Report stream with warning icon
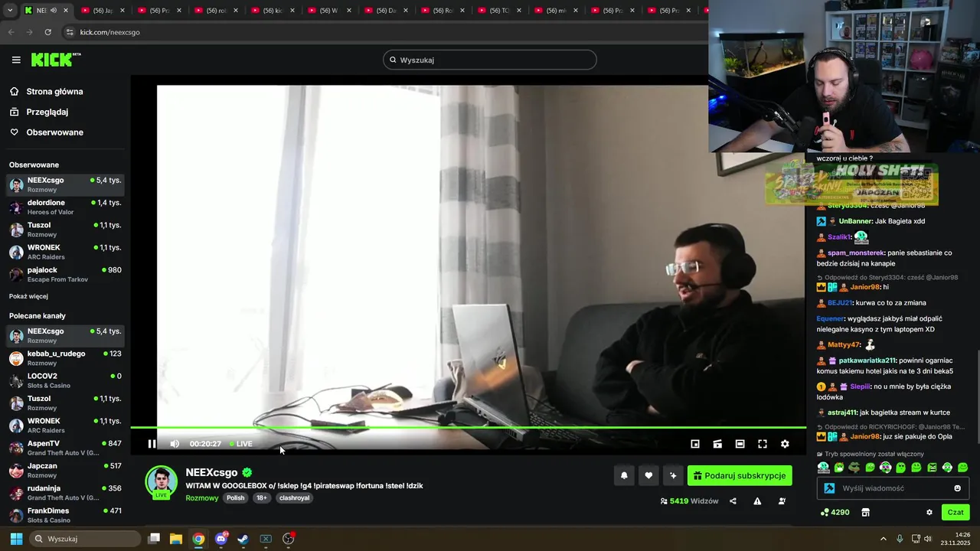980x551 pixels. tap(757, 501)
